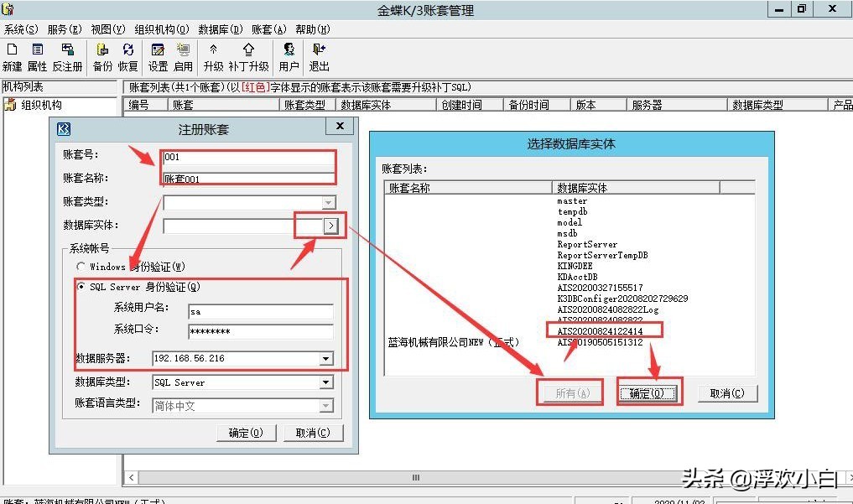
Task: Open account properties via 属性 icon
Action: [x=37, y=55]
